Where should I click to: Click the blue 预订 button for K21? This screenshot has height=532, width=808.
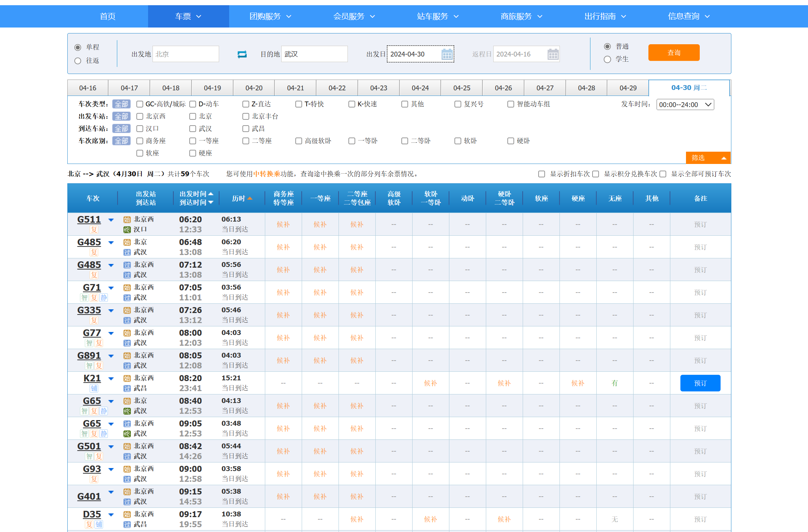point(700,383)
